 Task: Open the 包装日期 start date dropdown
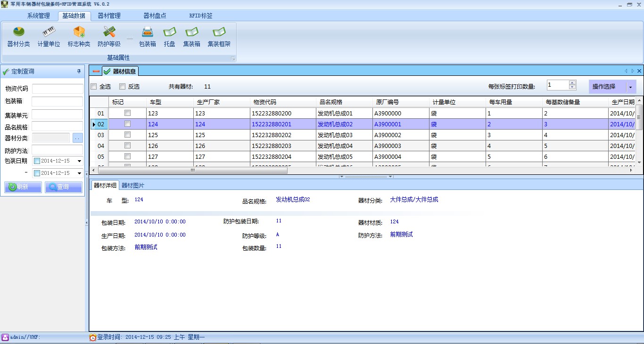(79, 161)
